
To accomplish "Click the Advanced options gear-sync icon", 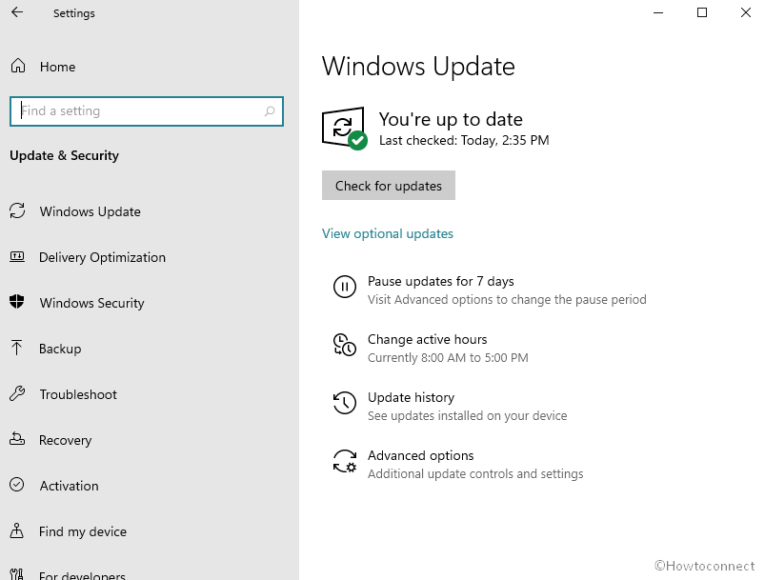I will coord(344,461).
